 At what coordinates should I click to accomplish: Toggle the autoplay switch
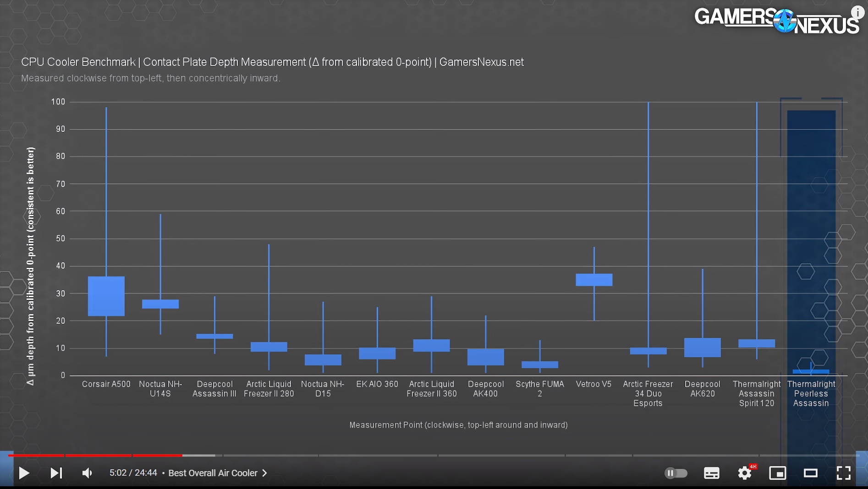676,473
